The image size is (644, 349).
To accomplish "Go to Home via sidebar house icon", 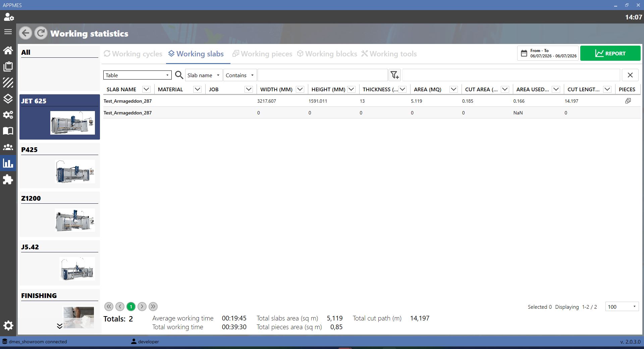I will tap(8, 50).
